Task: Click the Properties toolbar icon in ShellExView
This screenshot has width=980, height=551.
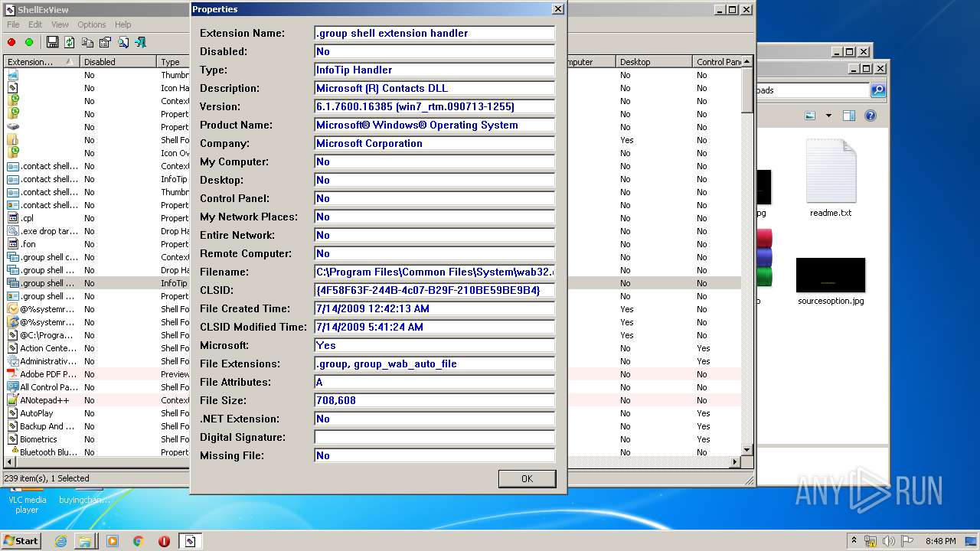Action: (x=105, y=42)
